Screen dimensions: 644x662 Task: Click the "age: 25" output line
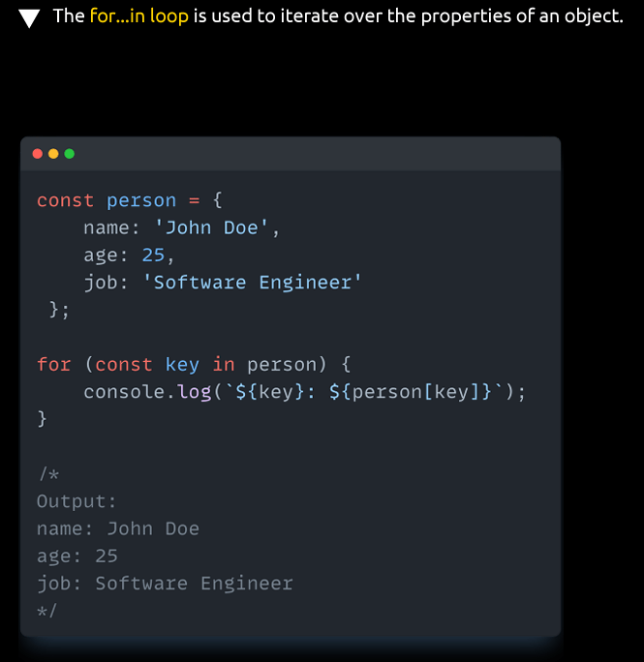[x=77, y=556]
